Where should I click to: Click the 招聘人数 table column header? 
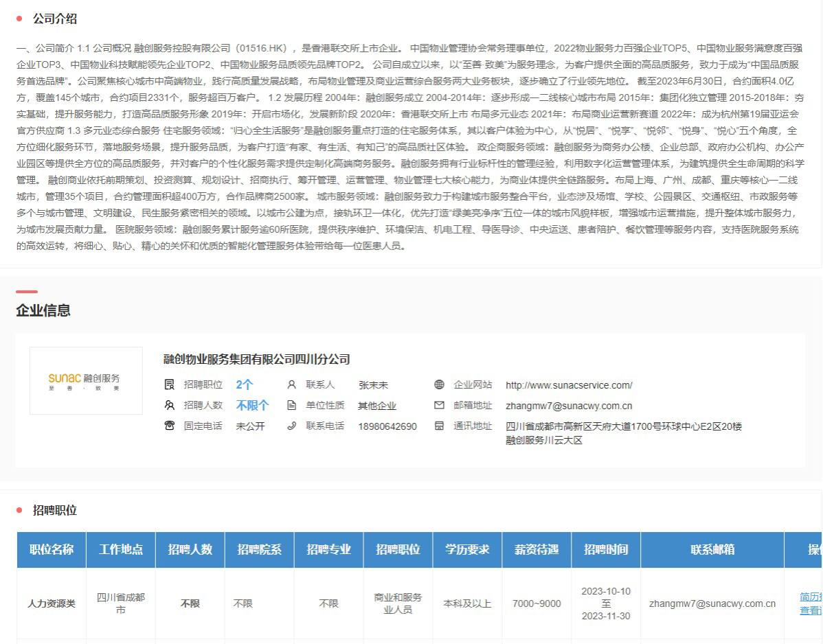tap(190, 550)
